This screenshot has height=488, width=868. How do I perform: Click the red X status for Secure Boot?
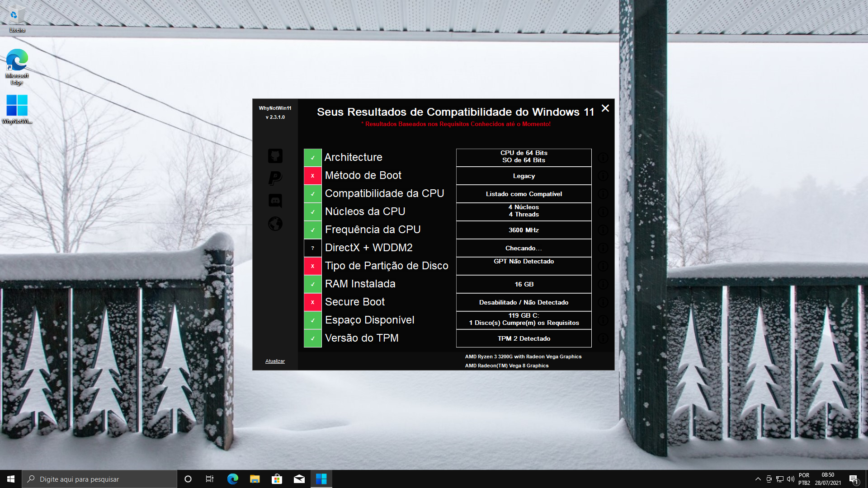click(312, 302)
